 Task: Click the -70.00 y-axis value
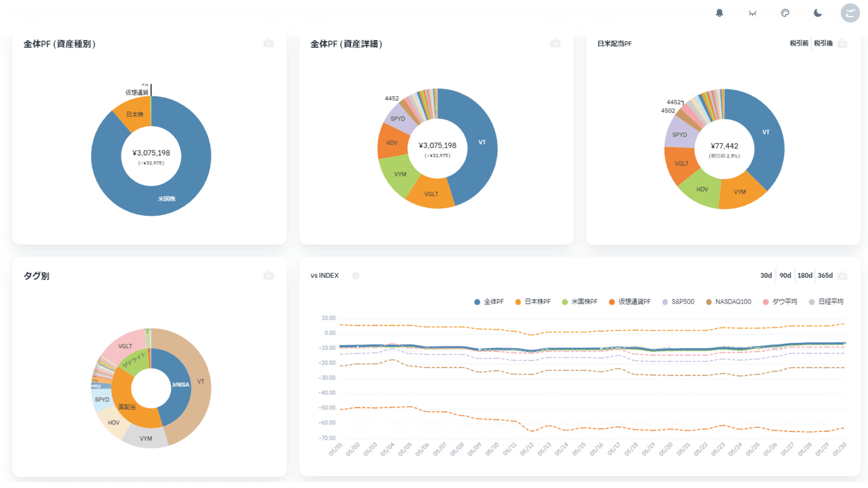(328, 438)
